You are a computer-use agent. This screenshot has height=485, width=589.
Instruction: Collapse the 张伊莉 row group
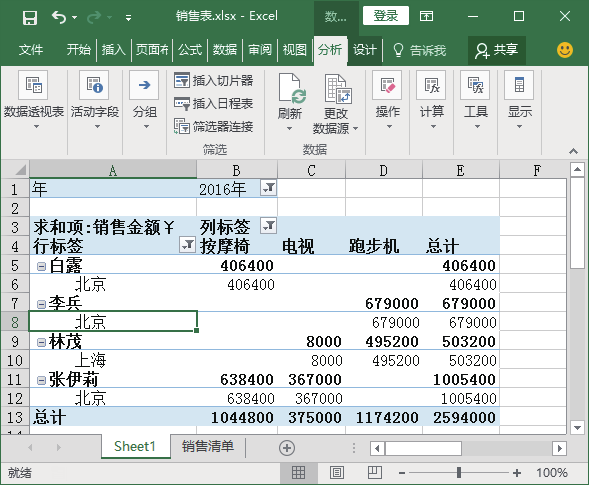(41, 380)
